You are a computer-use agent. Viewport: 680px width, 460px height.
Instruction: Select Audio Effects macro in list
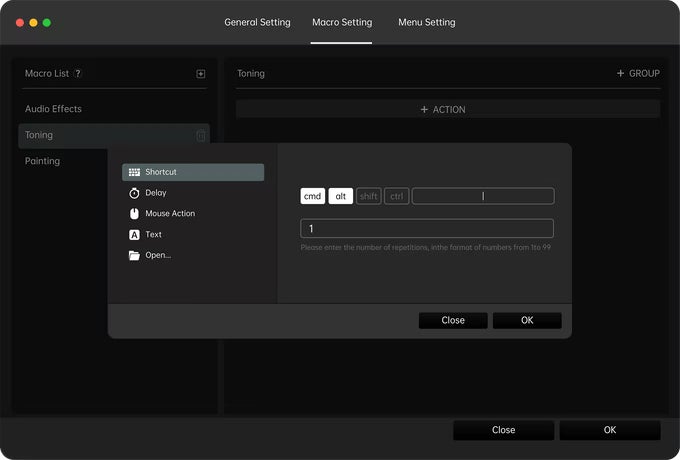54,109
